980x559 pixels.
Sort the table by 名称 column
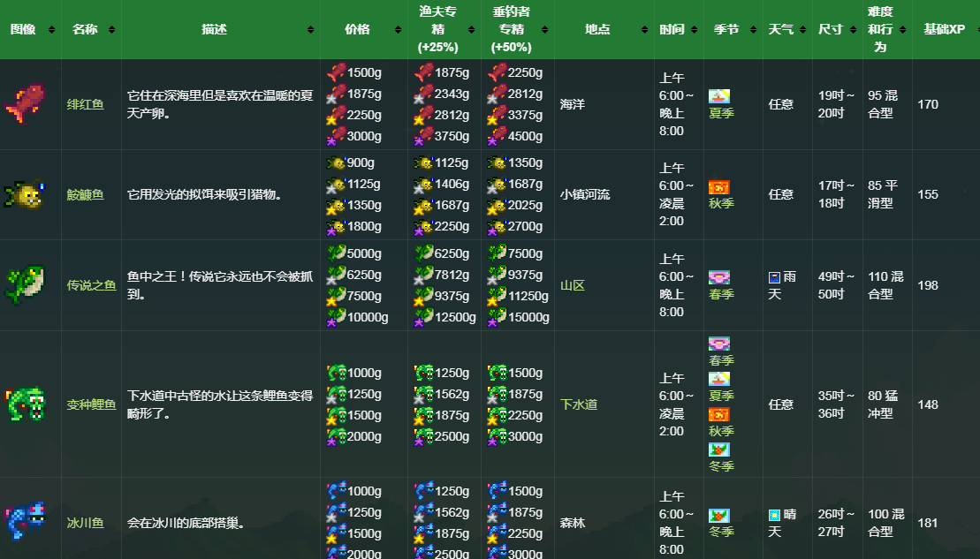point(91,30)
